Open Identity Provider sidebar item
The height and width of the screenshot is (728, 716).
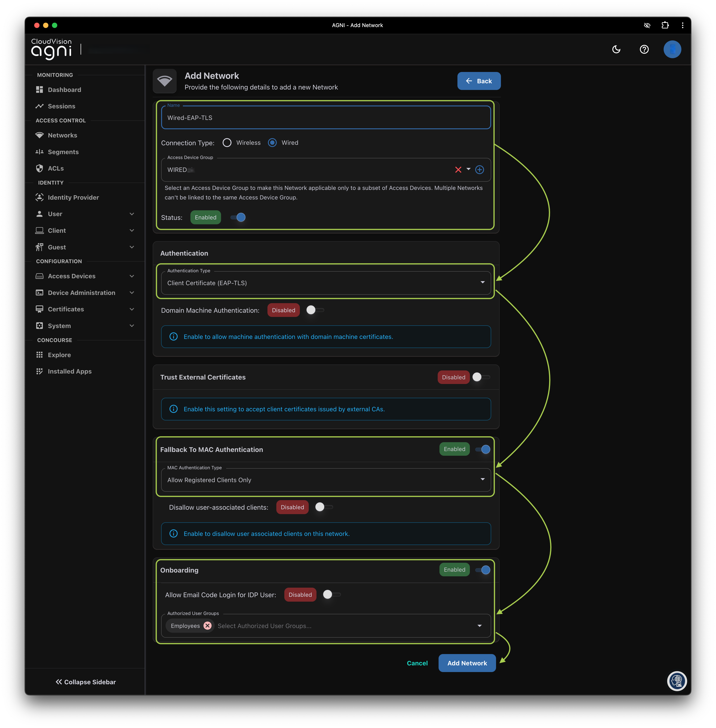tap(73, 197)
